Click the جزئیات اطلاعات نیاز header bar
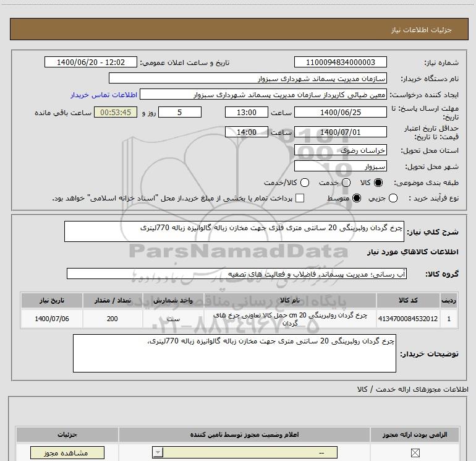Image resolution: width=476 pixels, height=461 pixels. (x=239, y=29)
